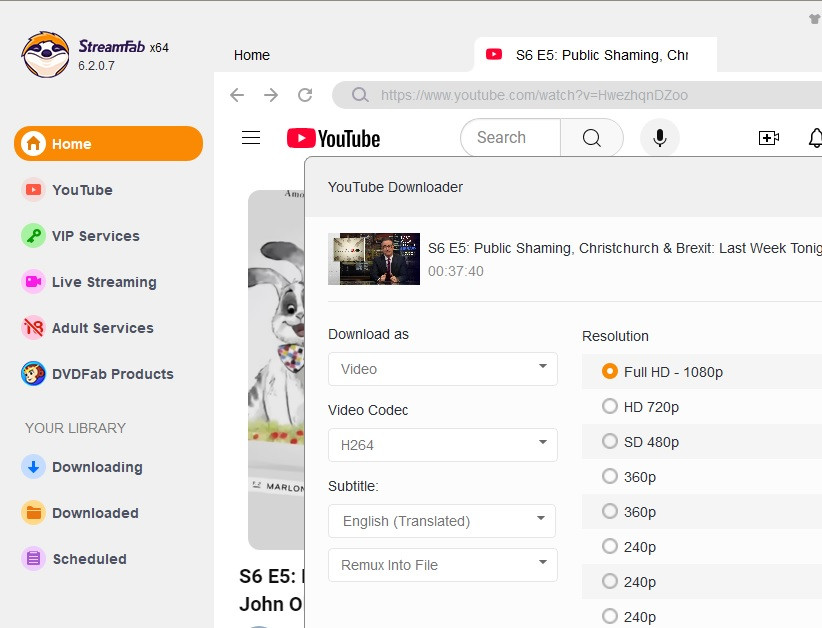
Task: Click the YouTube create video icon
Action: click(x=769, y=138)
